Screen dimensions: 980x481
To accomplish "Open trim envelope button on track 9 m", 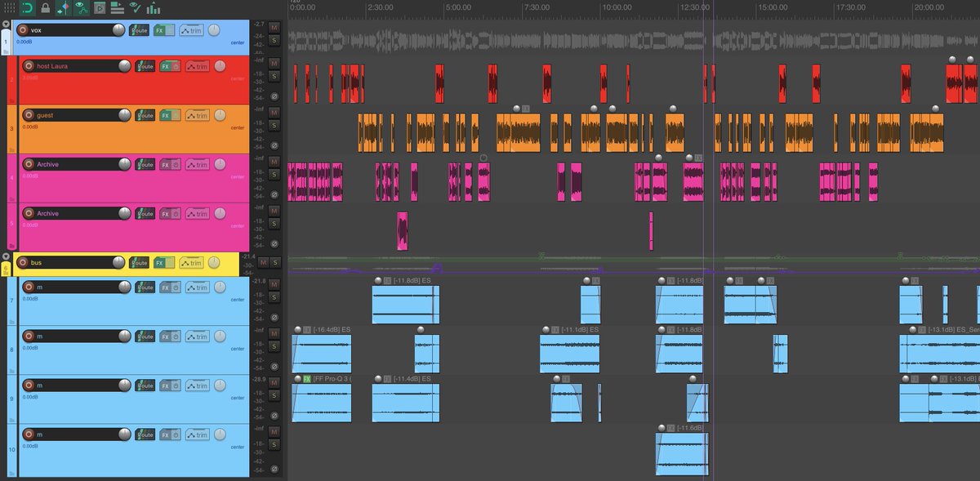I will click(197, 385).
